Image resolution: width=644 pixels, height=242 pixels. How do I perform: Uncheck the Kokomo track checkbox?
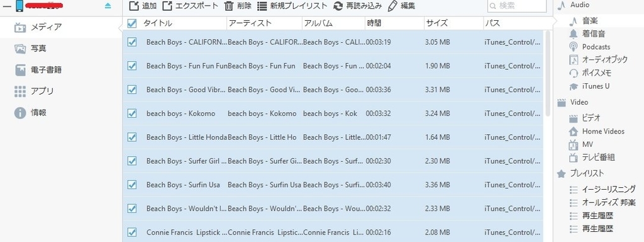(x=132, y=113)
